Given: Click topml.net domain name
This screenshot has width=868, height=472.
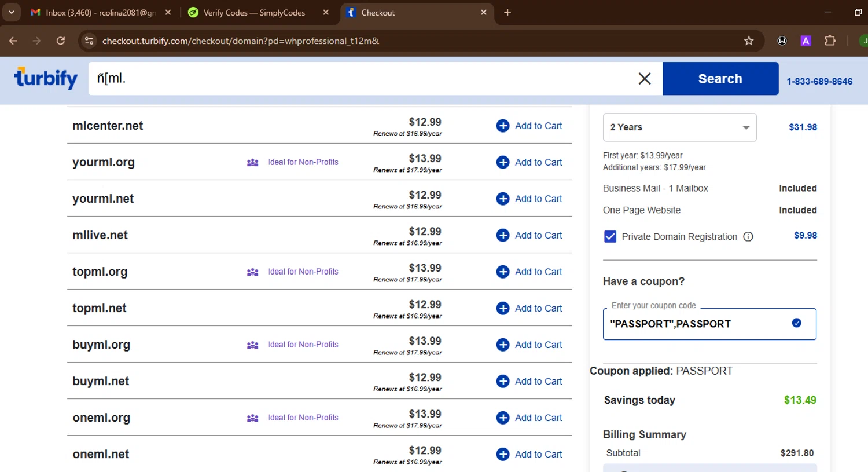Looking at the screenshot, I should coord(100,308).
